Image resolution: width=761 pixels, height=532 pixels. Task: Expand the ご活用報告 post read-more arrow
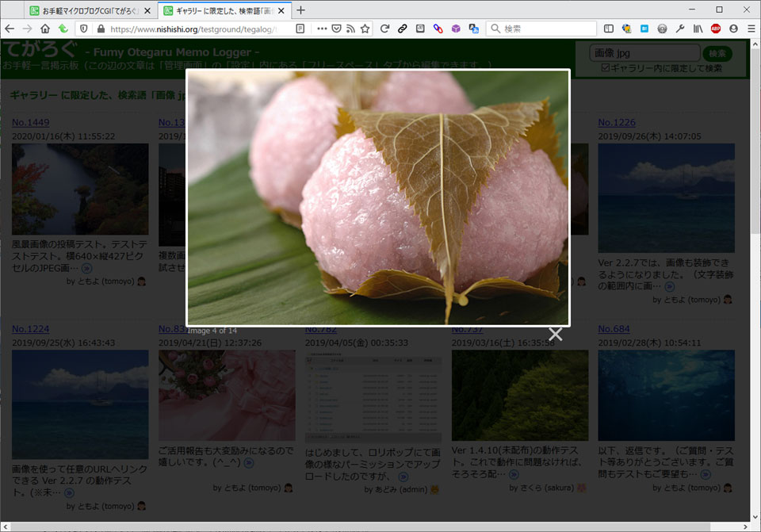coord(248,462)
